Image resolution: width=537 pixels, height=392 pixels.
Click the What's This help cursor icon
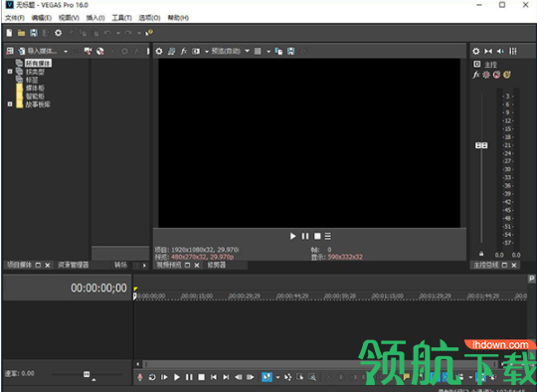click(x=149, y=33)
